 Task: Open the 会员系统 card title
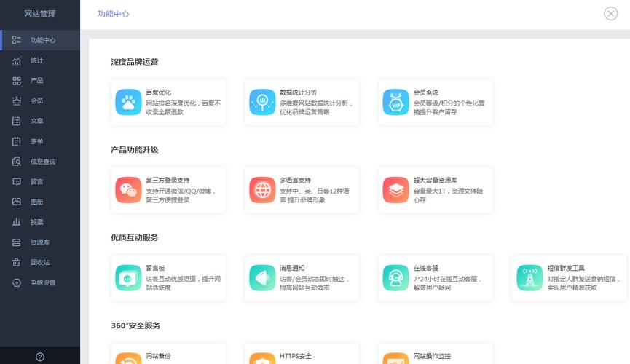[x=426, y=92]
